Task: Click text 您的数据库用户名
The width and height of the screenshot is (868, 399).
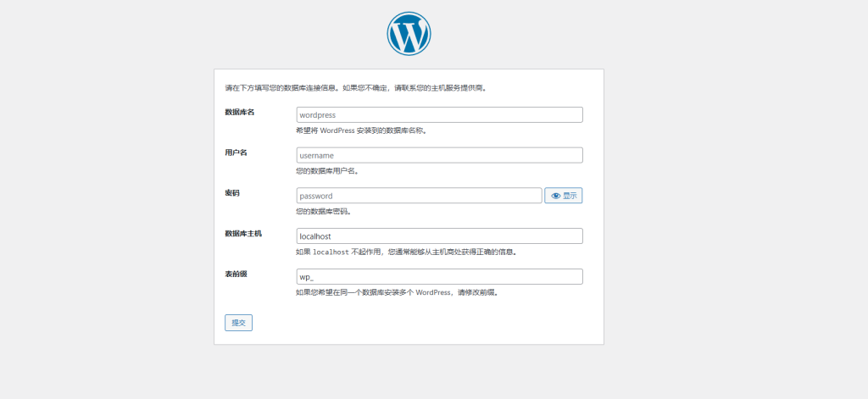Action: point(328,172)
